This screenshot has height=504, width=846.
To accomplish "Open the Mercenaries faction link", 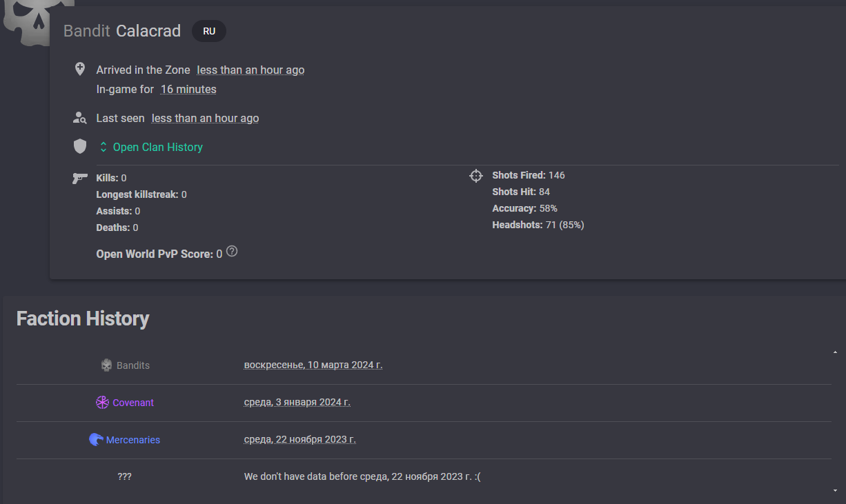I will tap(133, 440).
